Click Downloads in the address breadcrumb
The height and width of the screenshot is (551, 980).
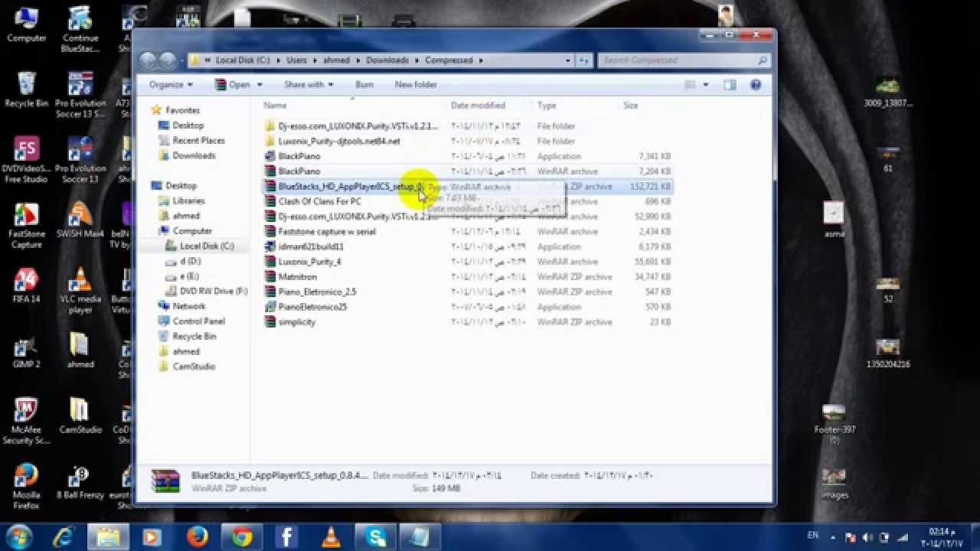(x=387, y=60)
